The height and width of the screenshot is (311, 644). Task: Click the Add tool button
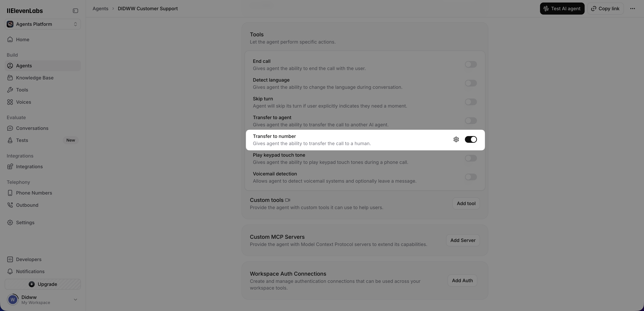[x=466, y=204]
